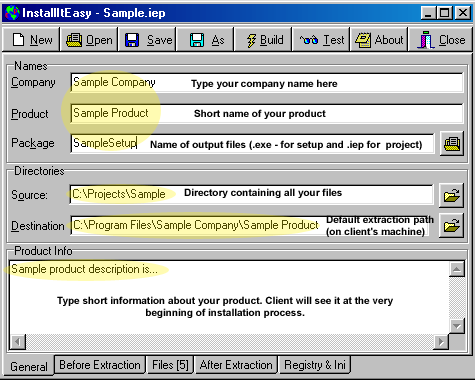This screenshot has width=475, height=380.
Task: Open an existing project with Open button
Action: point(89,40)
